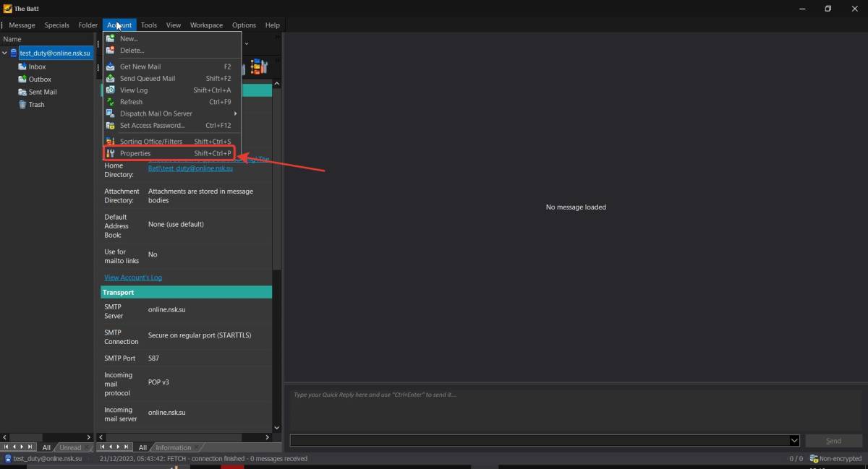Click the Inbox folder icon
This screenshot has height=469, width=868.
pos(22,66)
